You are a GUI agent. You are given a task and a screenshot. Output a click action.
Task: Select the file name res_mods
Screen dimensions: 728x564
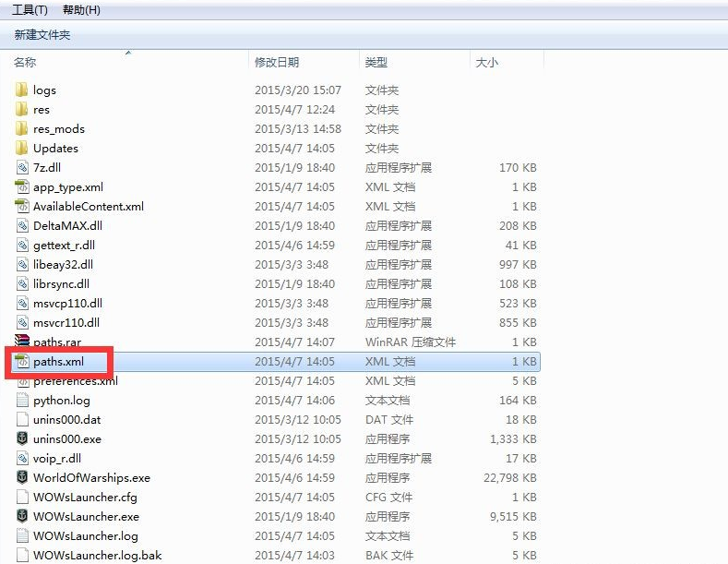coord(59,128)
